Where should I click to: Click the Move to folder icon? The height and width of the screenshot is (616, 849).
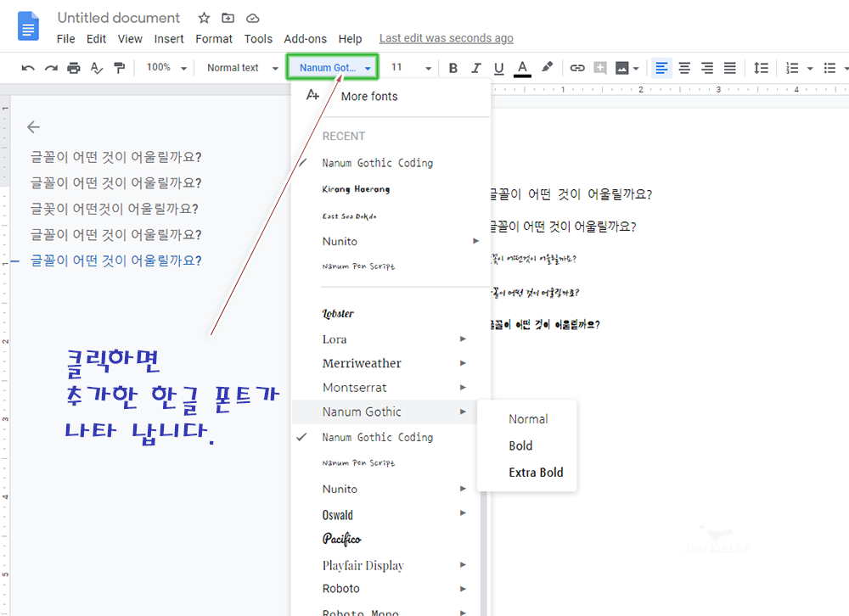[x=228, y=18]
